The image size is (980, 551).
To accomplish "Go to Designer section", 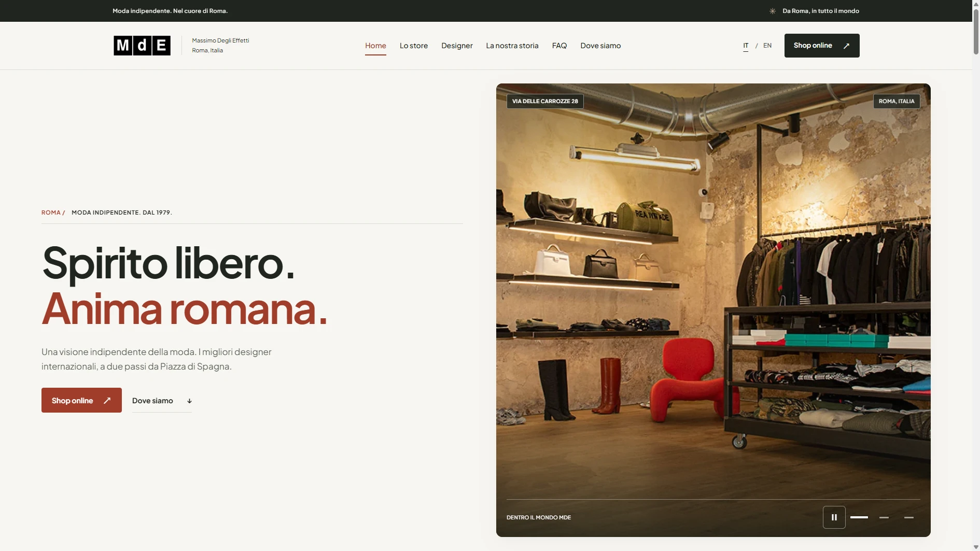I will click(457, 46).
